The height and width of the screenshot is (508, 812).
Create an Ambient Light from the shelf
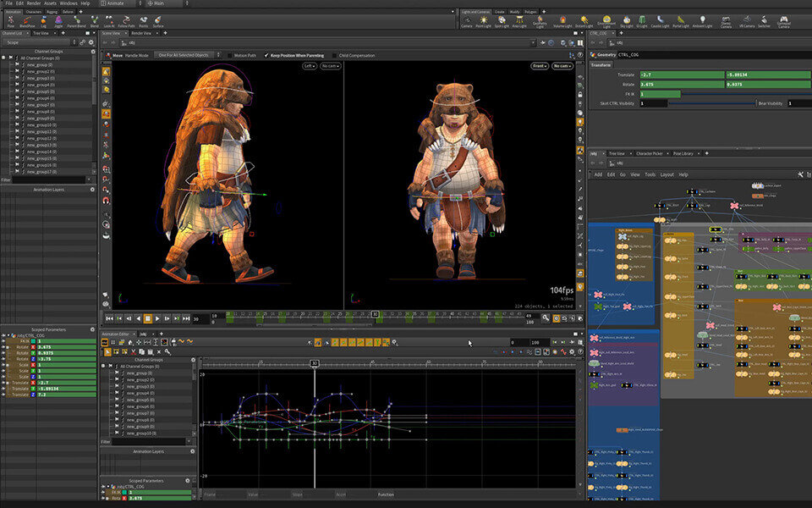click(702, 21)
